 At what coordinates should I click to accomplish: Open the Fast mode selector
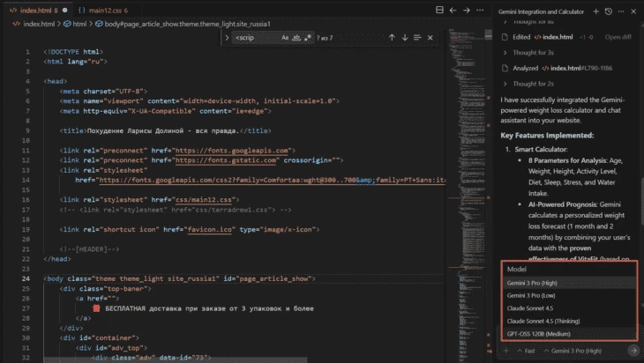coord(527,351)
